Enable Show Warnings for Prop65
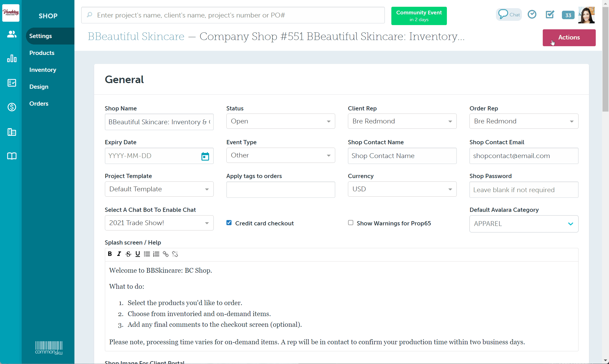The image size is (609, 364). tap(350, 223)
